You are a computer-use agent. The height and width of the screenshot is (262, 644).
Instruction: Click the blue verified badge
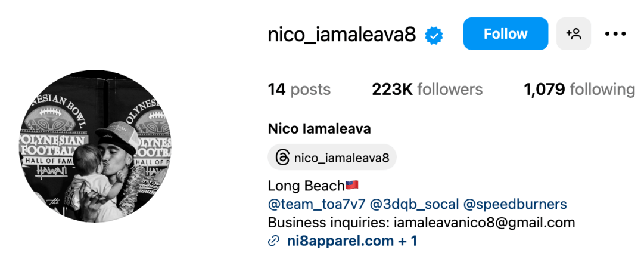[434, 36]
